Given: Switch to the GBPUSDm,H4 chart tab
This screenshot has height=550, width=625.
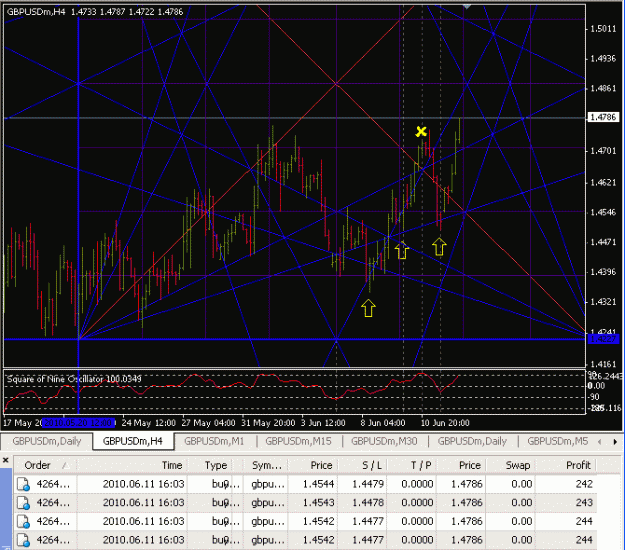Looking at the screenshot, I should click(133, 441).
